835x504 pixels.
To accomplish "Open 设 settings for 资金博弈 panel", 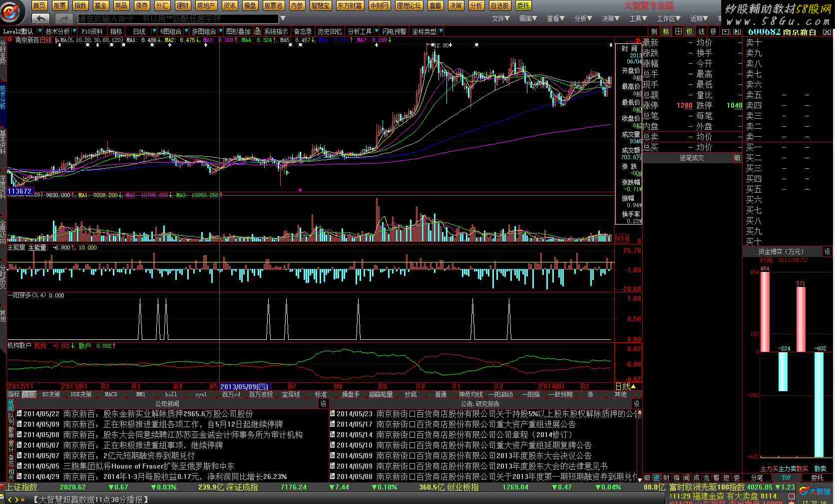I will coord(827,252).
